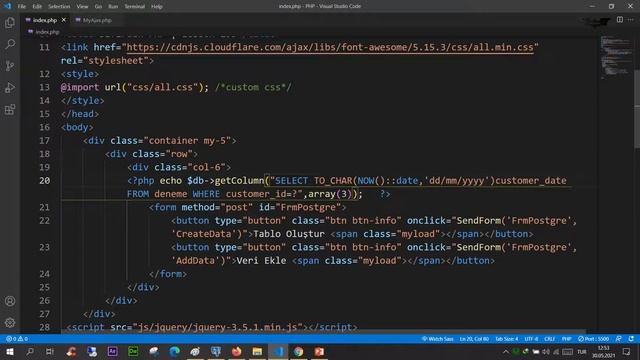Open the File menu
Viewport: 640px width, 360px height.
point(22,7)
